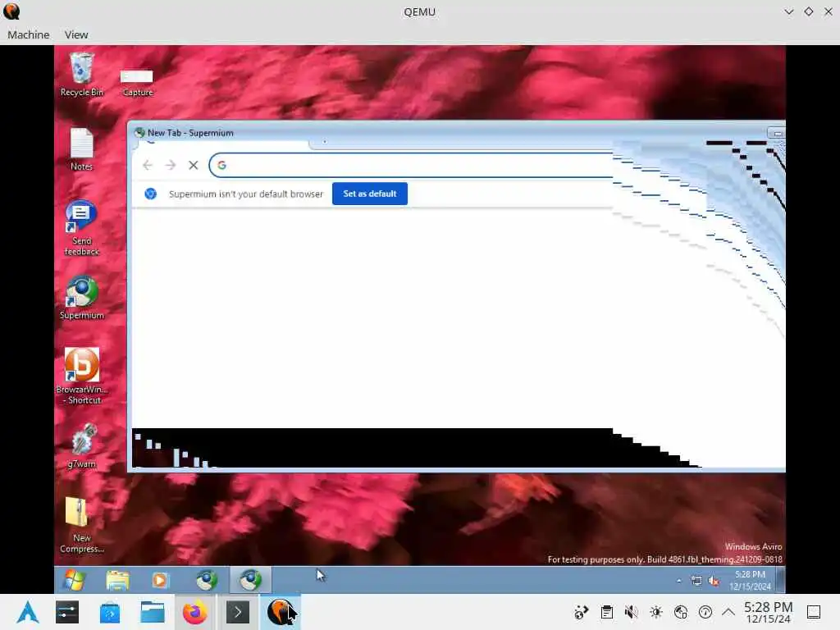Open the host software store icon

coord(110,612)
